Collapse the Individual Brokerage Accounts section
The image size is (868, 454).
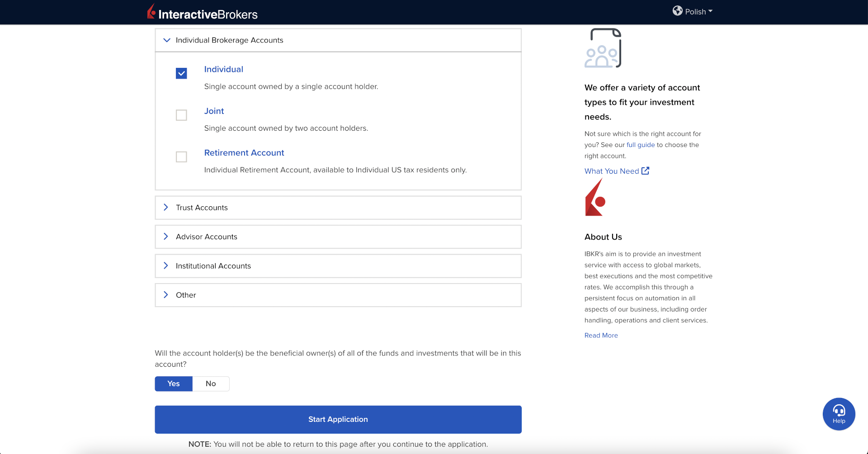167,40
